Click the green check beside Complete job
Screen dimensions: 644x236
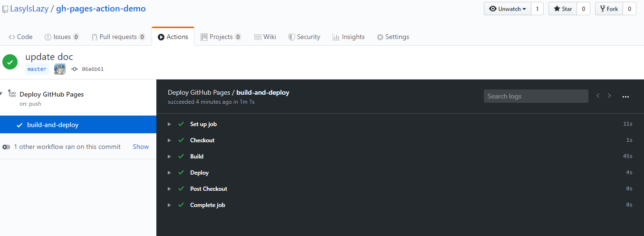pos(181,205)
